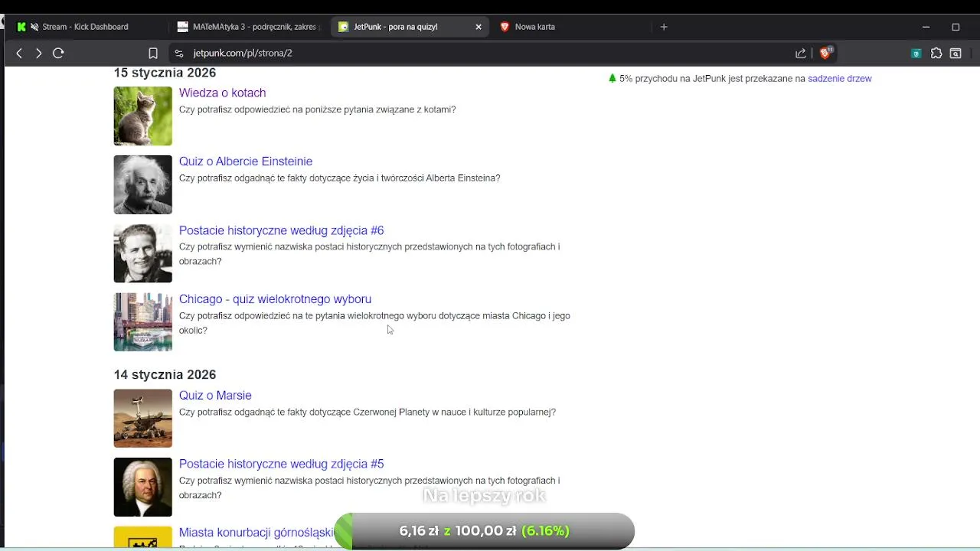
Task: Bookmark this page with the bookmark icon
Action: (x=153, y=54)
